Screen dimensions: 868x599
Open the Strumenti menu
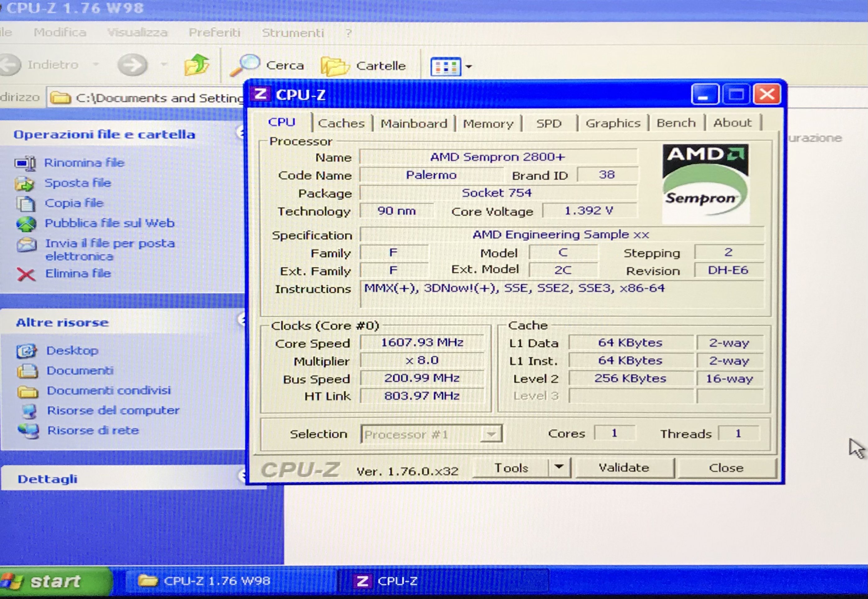click(292, 33)
